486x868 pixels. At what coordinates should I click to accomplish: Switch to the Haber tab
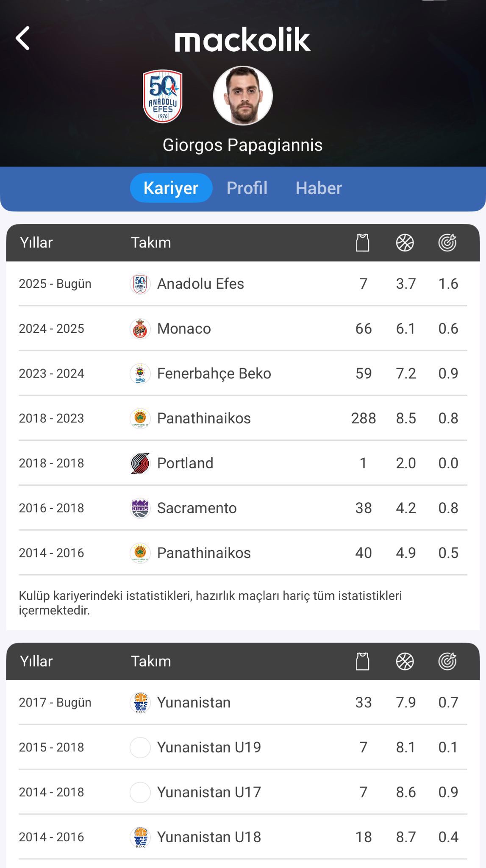point(319,188)
